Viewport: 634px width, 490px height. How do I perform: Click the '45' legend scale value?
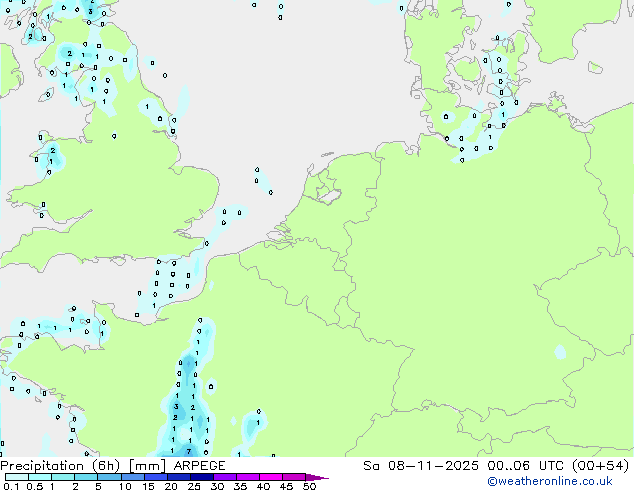(x=286, y=486)
